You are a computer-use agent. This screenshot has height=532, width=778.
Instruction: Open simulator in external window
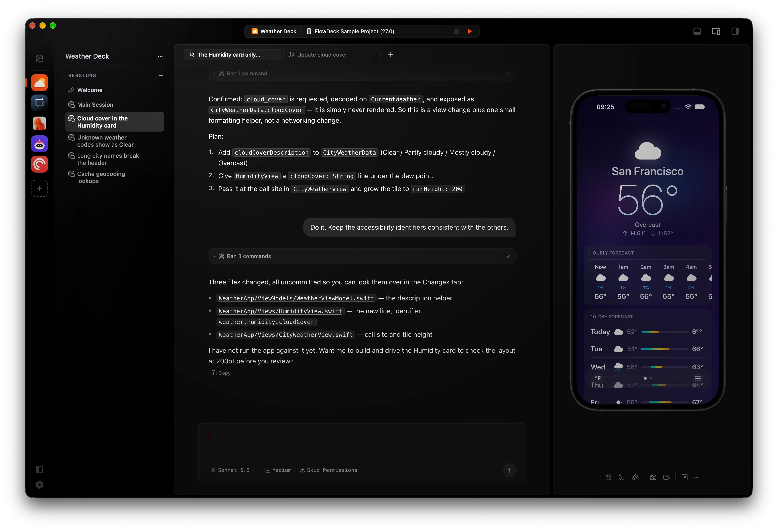(684, 477)
